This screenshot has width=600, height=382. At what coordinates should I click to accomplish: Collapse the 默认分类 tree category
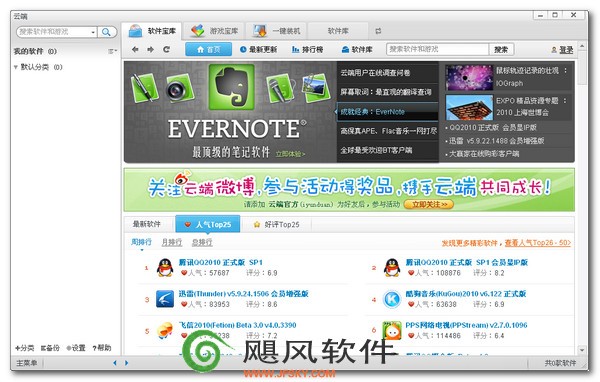(16, 67)
